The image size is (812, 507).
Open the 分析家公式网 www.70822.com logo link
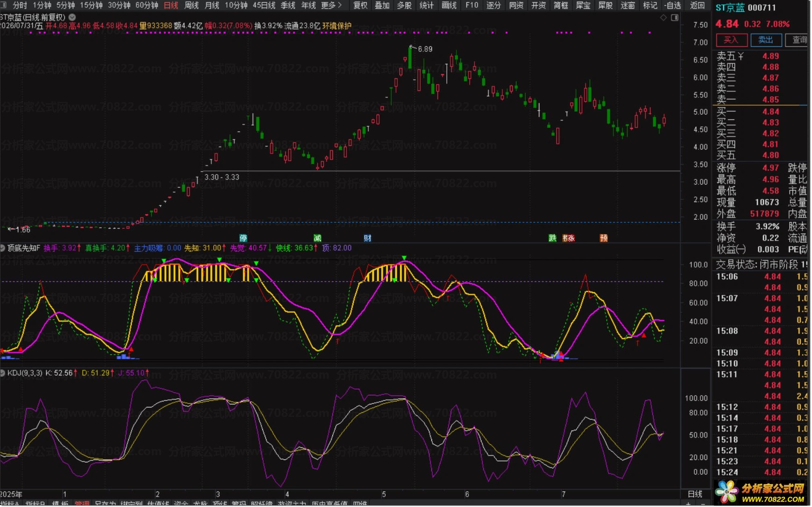click(762, 493)
